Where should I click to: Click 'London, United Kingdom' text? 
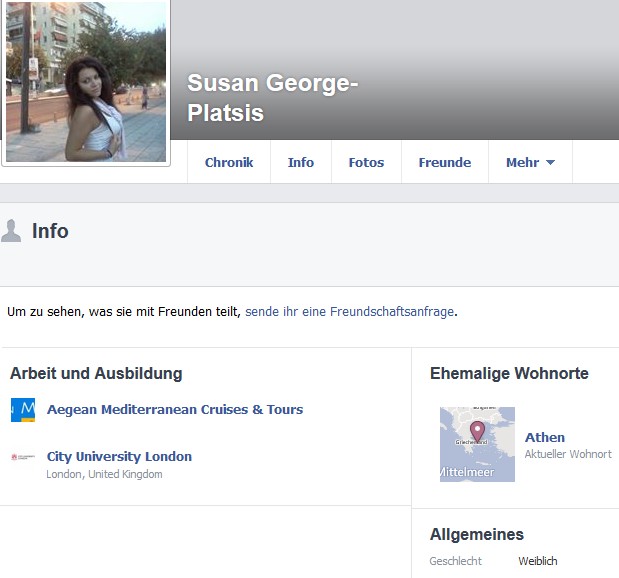(104, 474)
